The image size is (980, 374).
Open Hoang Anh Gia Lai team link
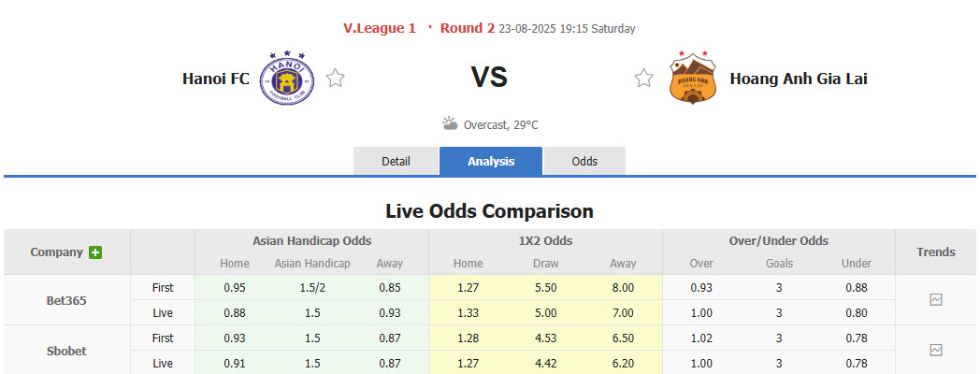[798, 79]
